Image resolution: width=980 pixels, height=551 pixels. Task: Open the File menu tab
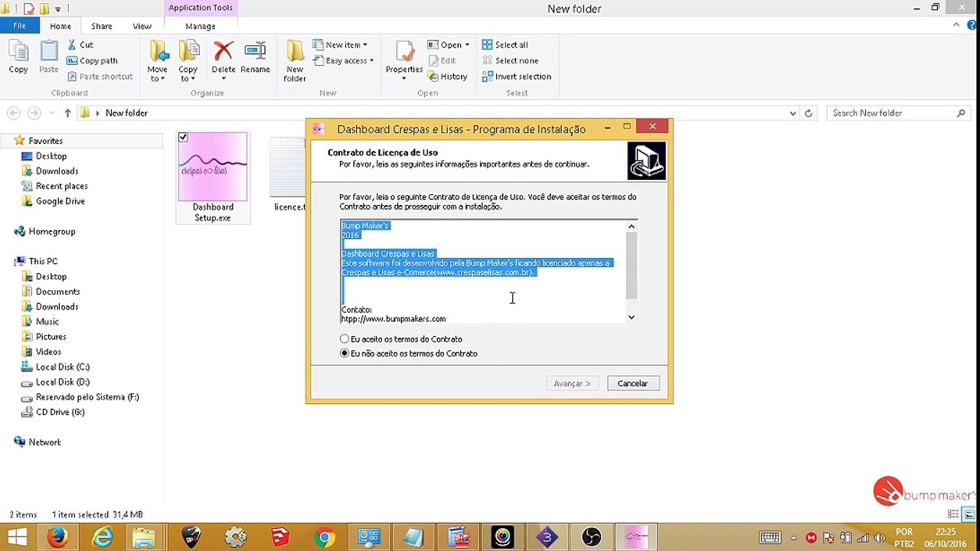19,26
